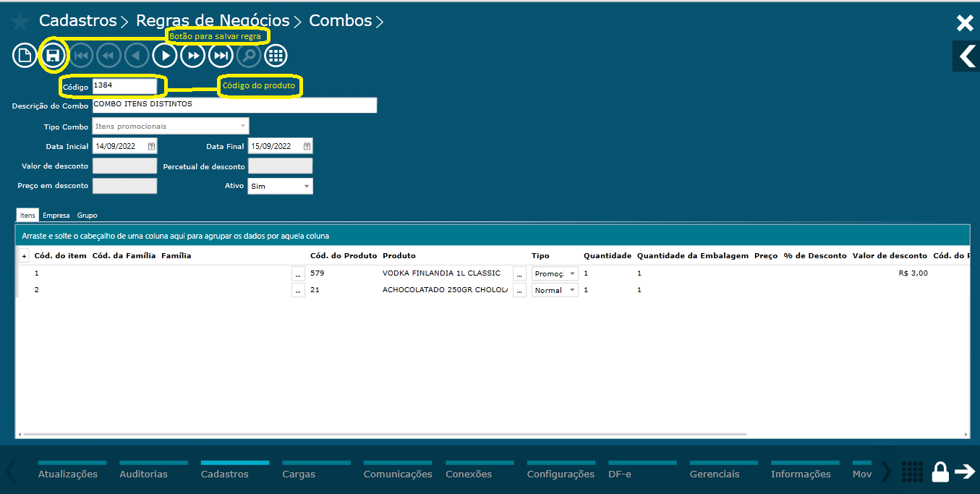This screenshot has height=494, width=980.
Task: Open the grid view toolbar icon
Action: (276, 56)
